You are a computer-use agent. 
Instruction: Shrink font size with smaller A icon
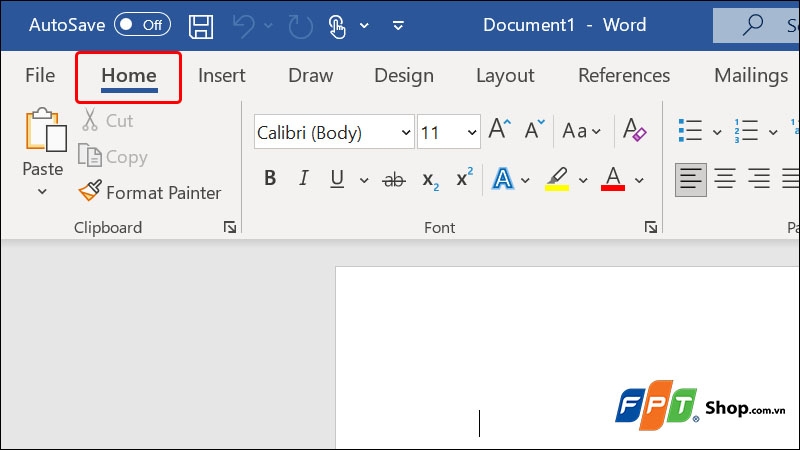tap(535, 131)
